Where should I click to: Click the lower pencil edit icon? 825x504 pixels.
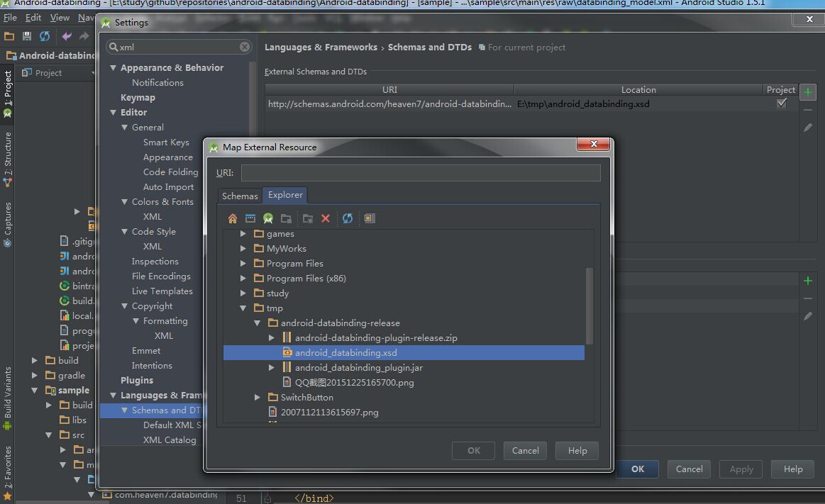click(808, 316)
